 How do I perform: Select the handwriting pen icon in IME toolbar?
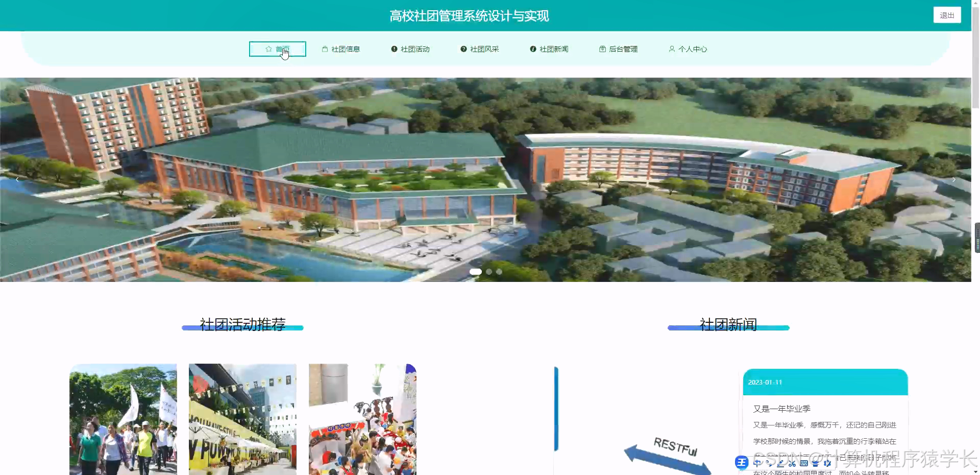(x=780, y=463)
